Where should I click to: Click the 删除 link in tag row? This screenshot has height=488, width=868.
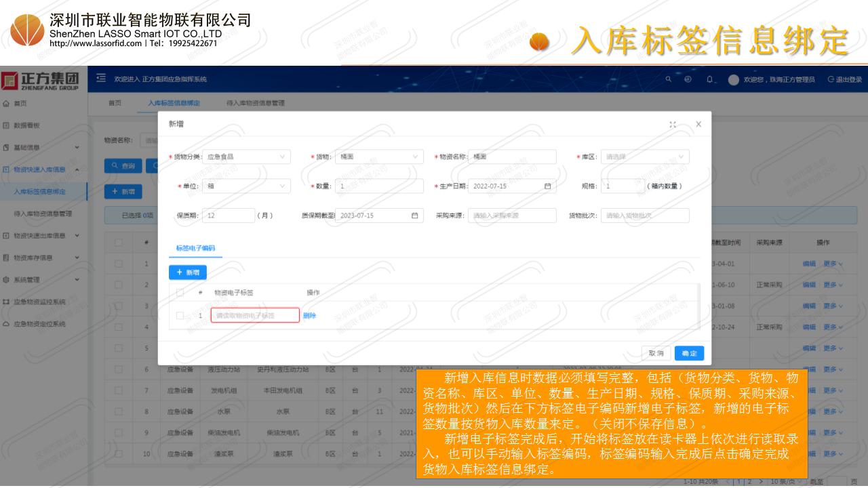pos(309,315)
